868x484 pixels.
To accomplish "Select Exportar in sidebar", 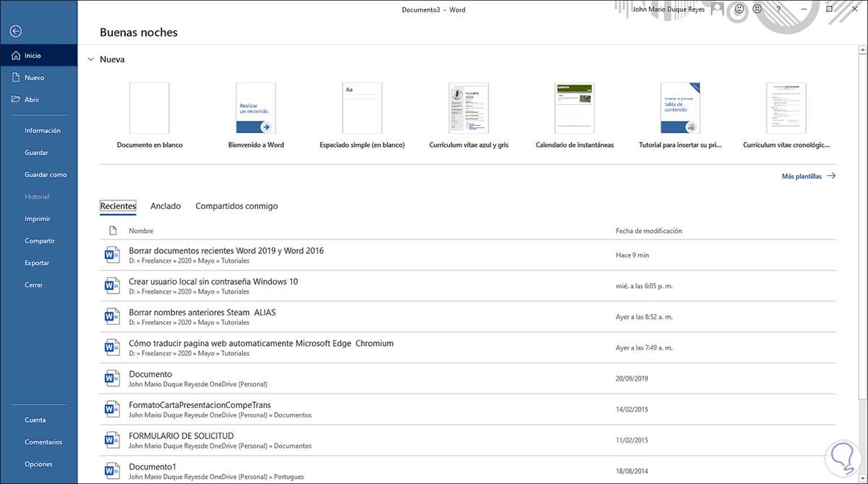I will tap(38, 263).
